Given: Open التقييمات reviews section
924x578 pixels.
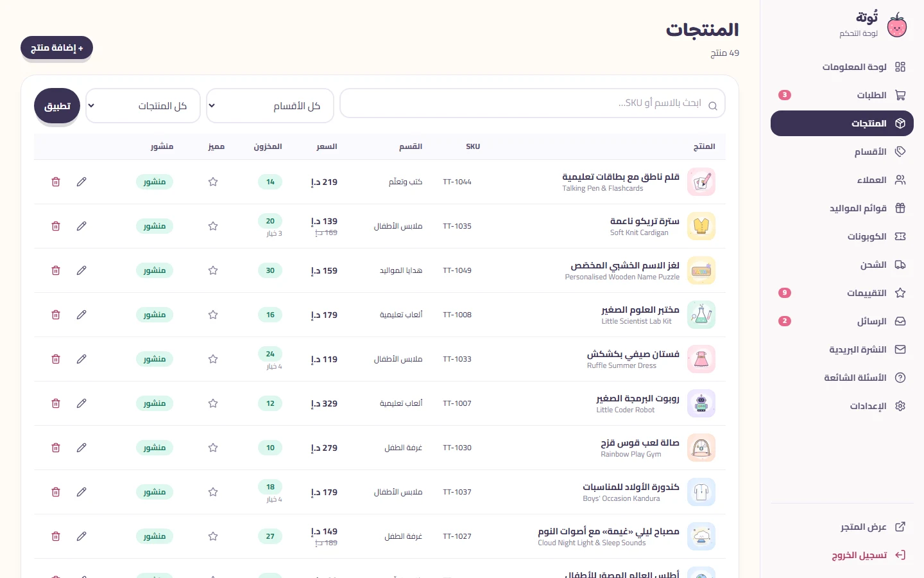Looking at the screenshot, I should click(842, 293).
